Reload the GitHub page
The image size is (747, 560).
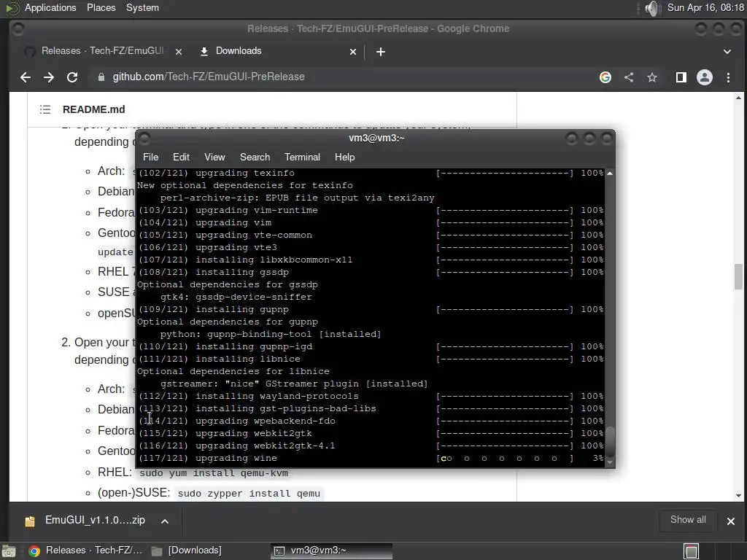point(72,77)
